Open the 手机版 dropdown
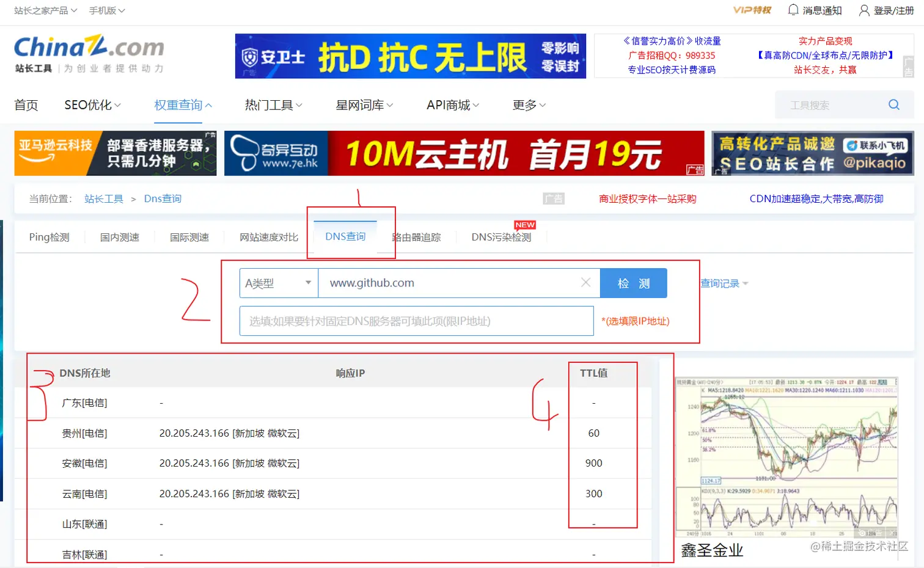 click(107, 10)
